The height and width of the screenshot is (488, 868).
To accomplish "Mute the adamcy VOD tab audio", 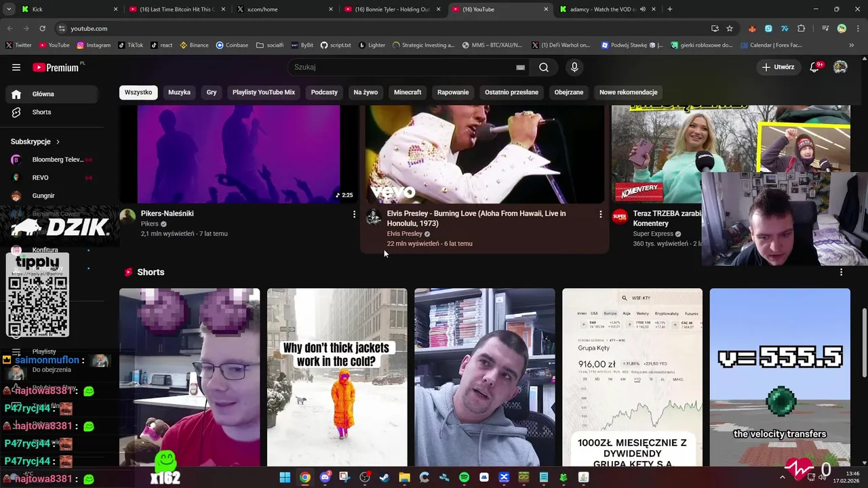I will [x=643, y=9].
